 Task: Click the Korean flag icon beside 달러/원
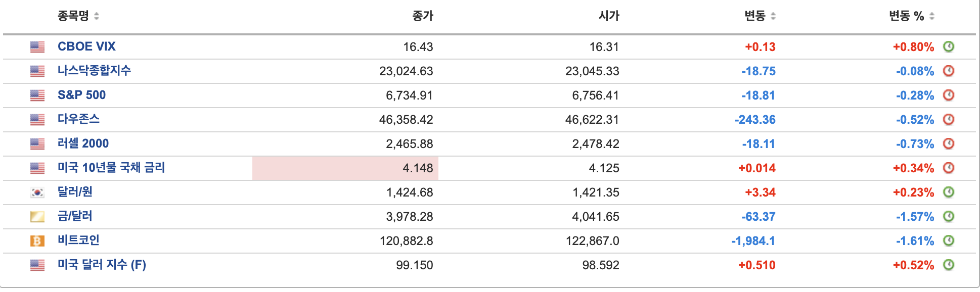[37, 192]
